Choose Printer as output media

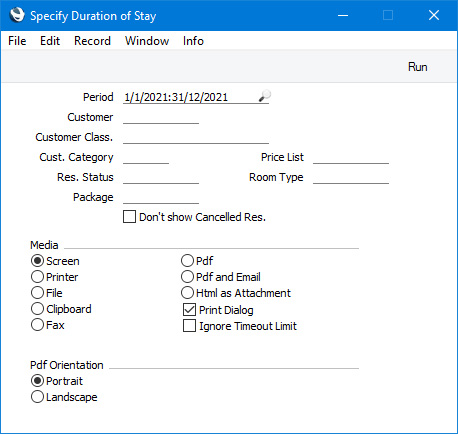(37, 277)
